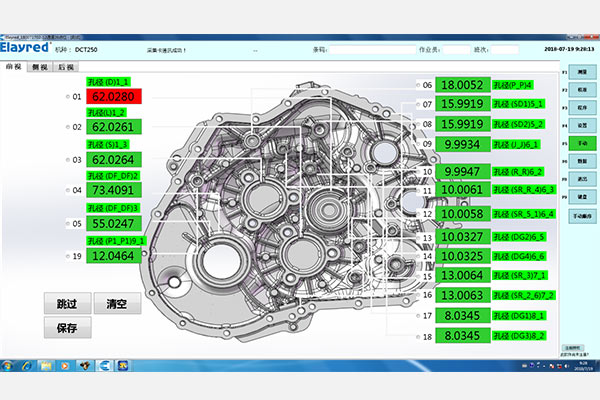Click the value 62.0264 in row 03
This screenshot has width=600, height=400.
(114, 160)
